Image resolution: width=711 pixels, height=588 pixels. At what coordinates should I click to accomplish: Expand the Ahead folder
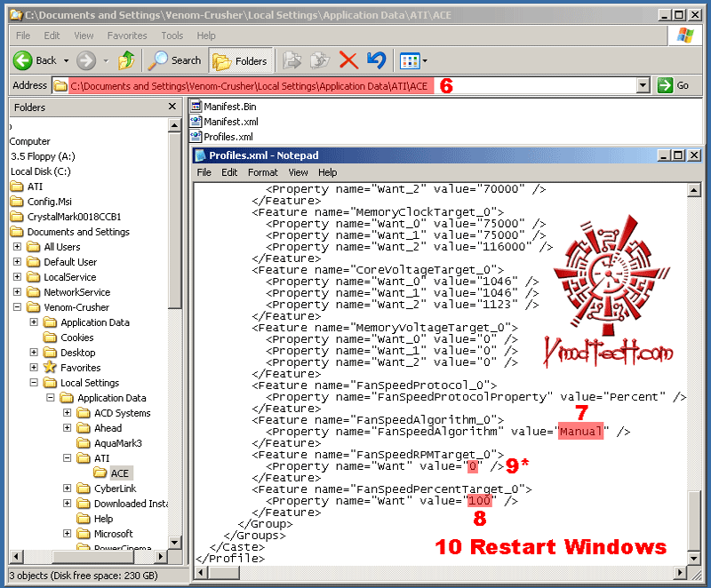click(68, 427)
